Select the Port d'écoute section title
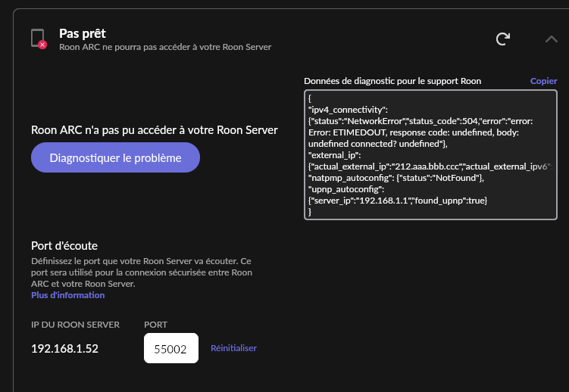 64,245
